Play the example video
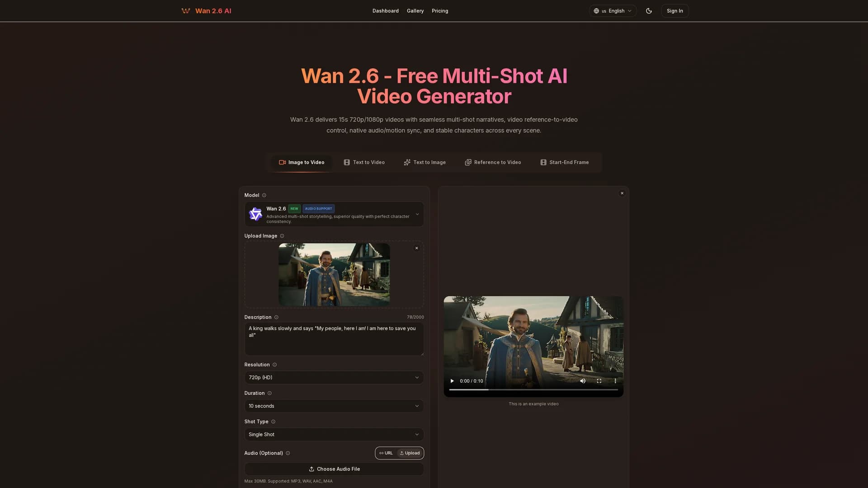Viewport: 868px width, 488px height. click(452, 381)
